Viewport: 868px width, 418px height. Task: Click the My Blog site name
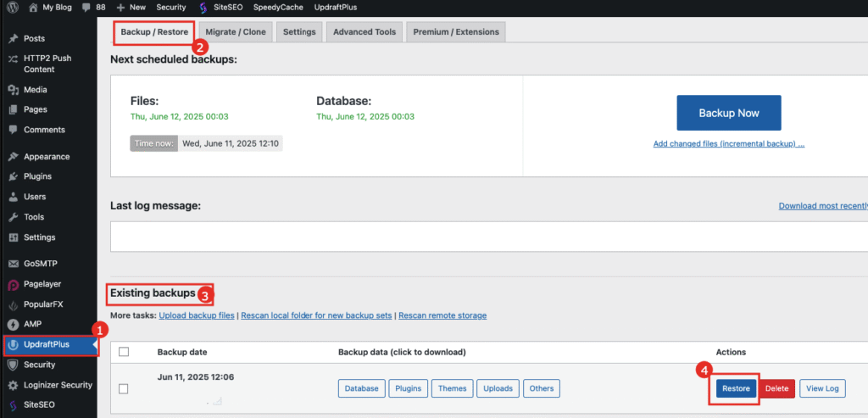click(x=58, y=8)
